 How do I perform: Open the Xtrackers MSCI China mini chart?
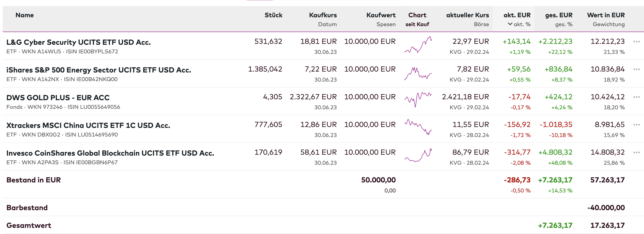(418, 127)
